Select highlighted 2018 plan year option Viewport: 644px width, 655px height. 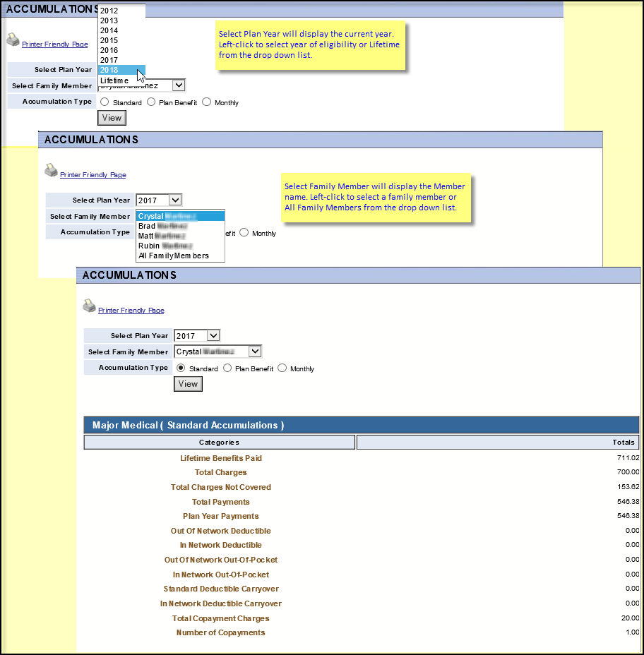121,70
